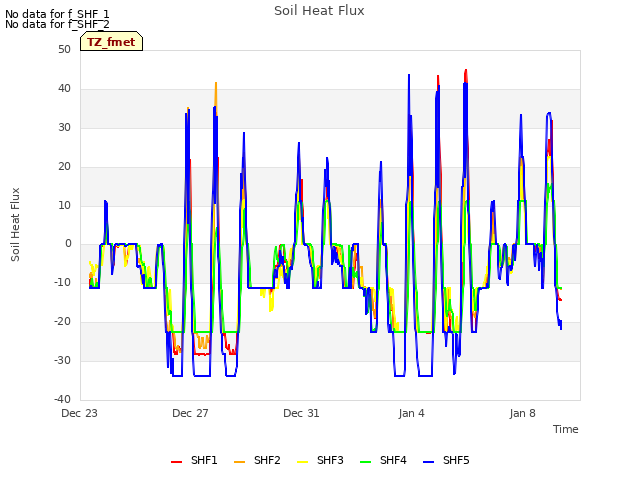
Task: Toggle the SHF5 series in the legend
Action: 447,460
